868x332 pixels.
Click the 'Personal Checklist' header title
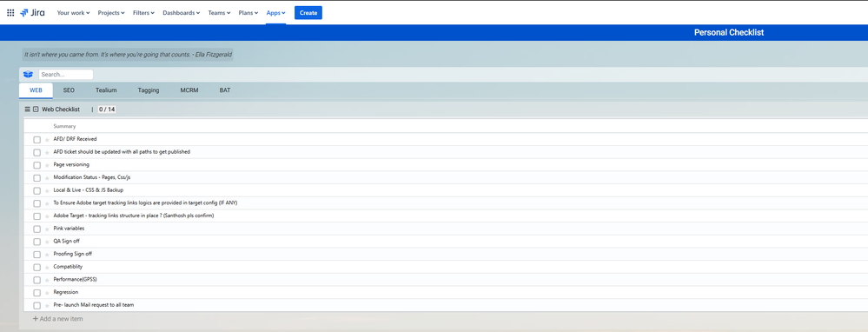(729, 33)
